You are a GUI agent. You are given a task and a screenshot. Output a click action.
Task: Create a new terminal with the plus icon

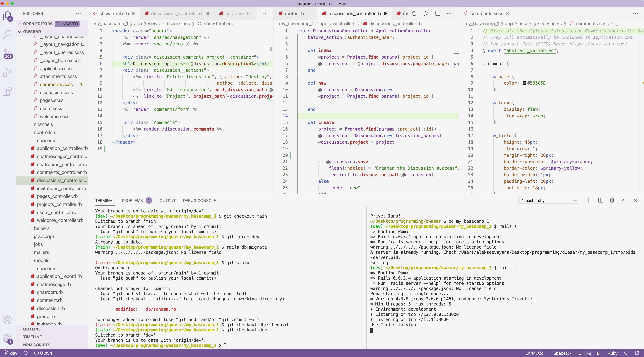[589, 200]
